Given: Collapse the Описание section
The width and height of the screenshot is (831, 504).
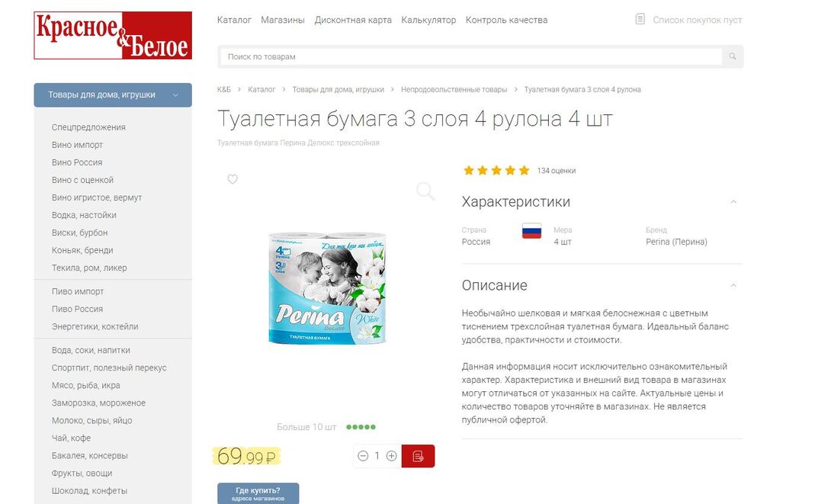Looking at the screenshot, I should [733, 285].
